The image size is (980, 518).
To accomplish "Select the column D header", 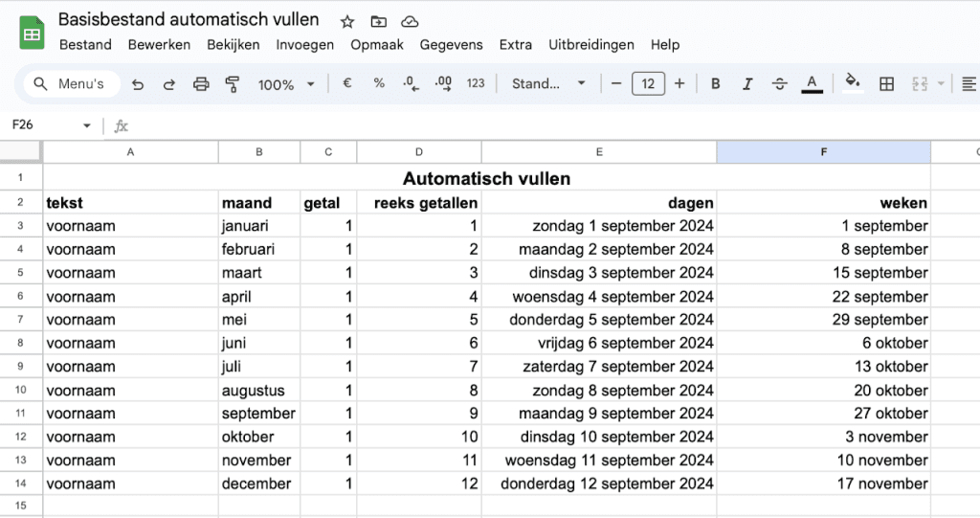I will click(419, 152).
